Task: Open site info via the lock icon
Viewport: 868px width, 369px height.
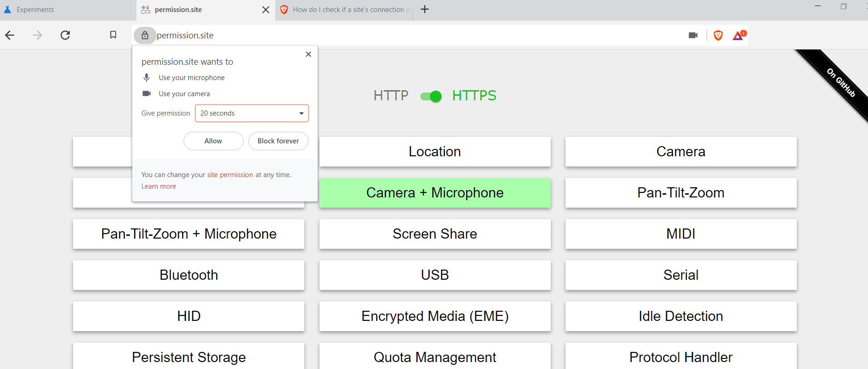Action: pos(145,35)
